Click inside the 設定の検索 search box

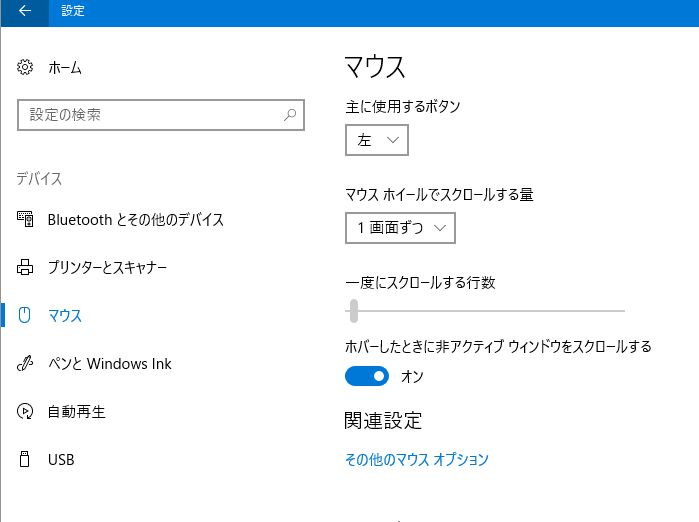click(x=161, y=115)
